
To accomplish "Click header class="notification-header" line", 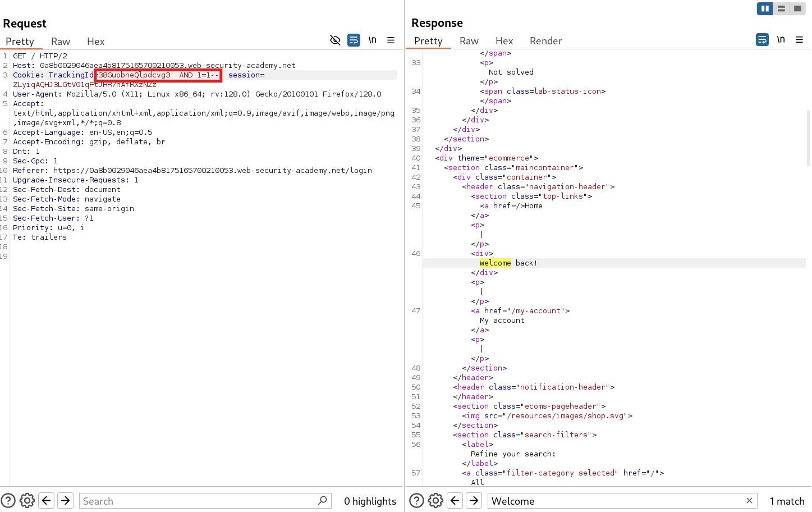I will point(534,387).
